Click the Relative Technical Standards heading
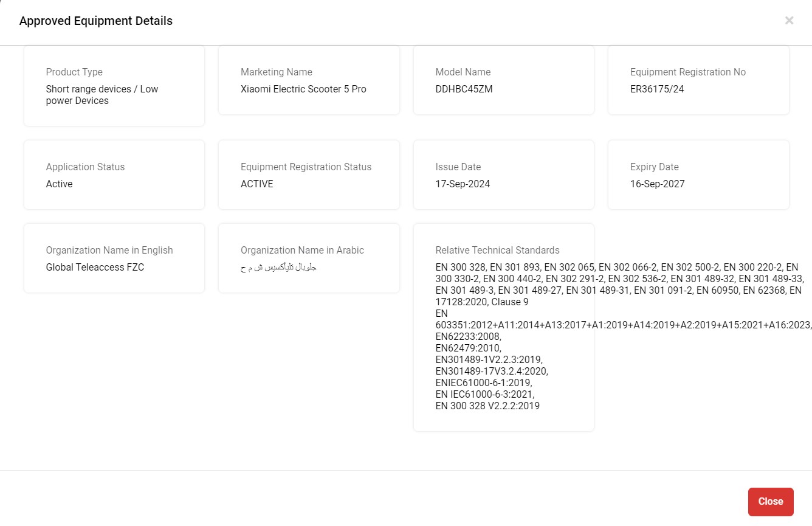The image size is (812, 526). pos(497,251)
